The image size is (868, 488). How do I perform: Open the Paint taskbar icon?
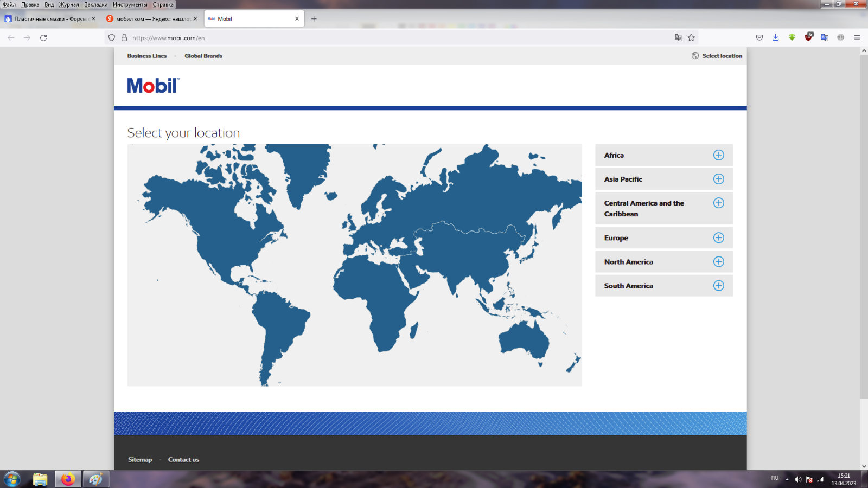pyautogui.click(x=96, y=479)
